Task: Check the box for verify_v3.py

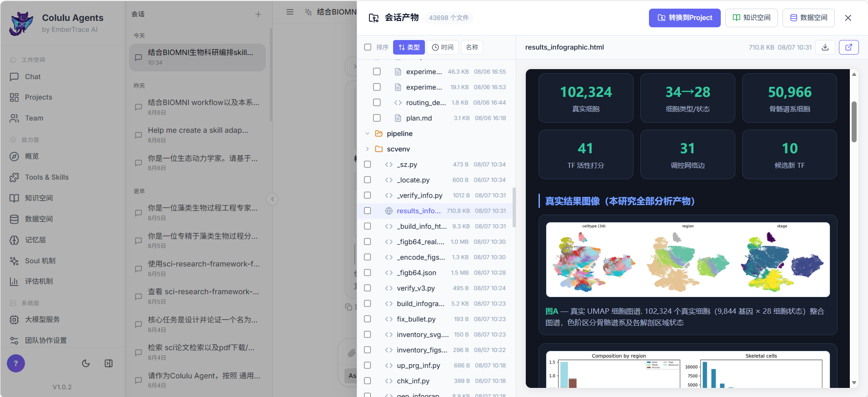Action: point(368,288)
